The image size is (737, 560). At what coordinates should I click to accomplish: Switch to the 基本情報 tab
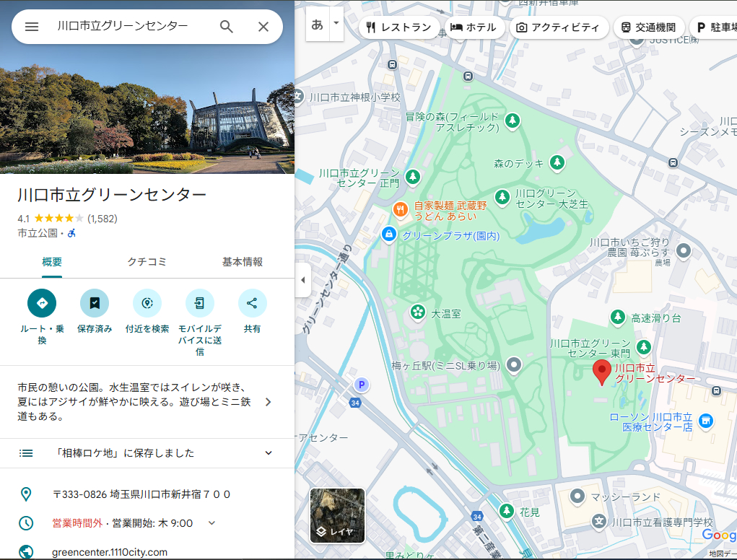coord(243,262)
